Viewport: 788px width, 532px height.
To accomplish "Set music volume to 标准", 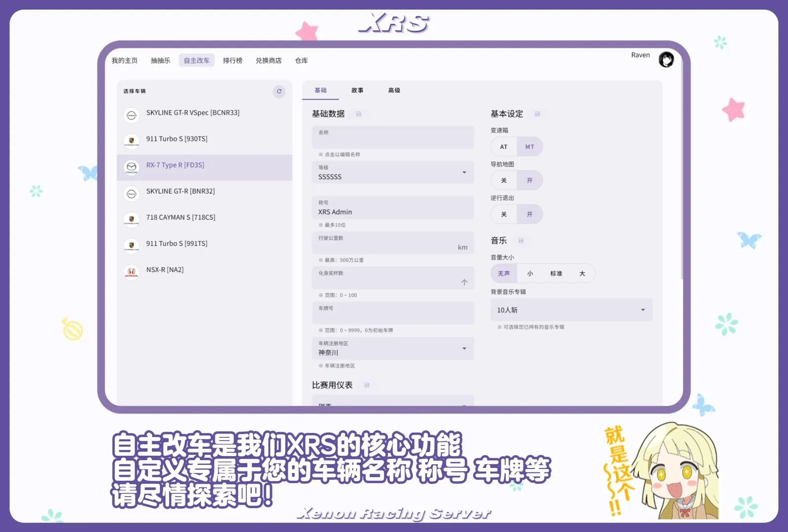I will click(x=556, y=273).
